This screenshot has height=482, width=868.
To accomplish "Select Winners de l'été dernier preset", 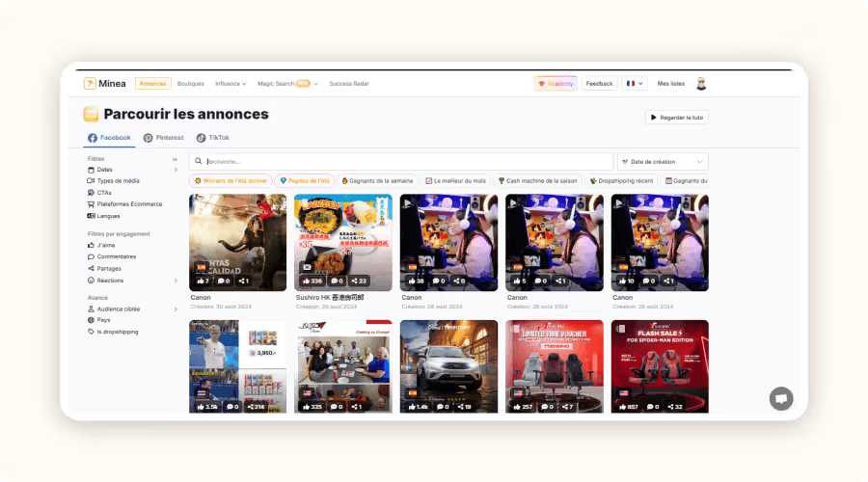I will coord(231,181).
